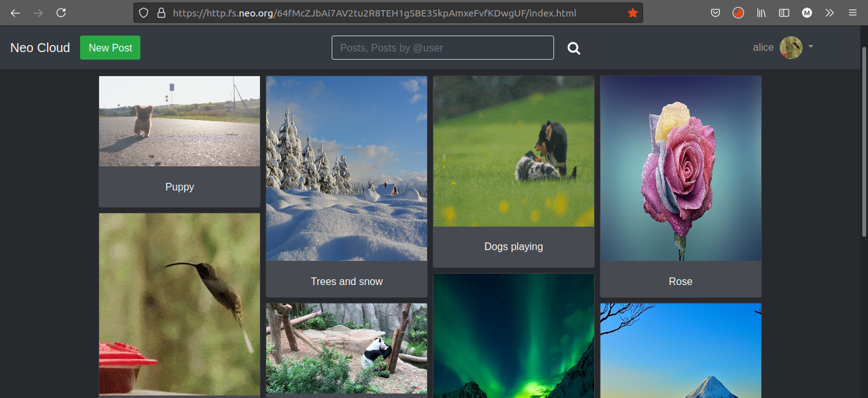Click the Rose caption text

click(681, 281)
